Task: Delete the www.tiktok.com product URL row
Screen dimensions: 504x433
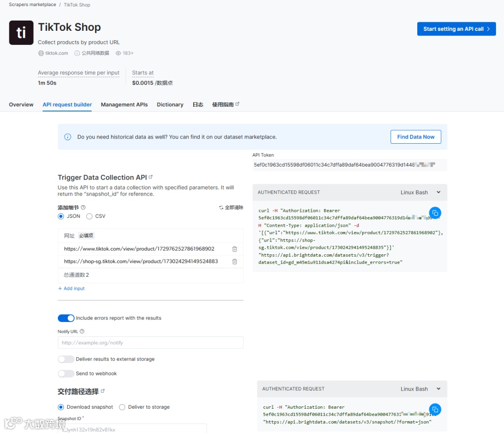Action: coord(235,249)
